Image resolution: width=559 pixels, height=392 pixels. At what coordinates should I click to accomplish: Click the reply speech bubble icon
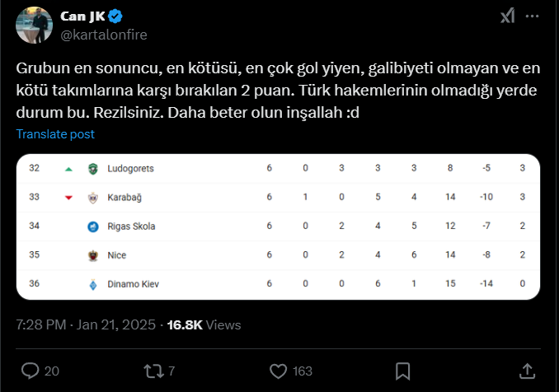30,371
